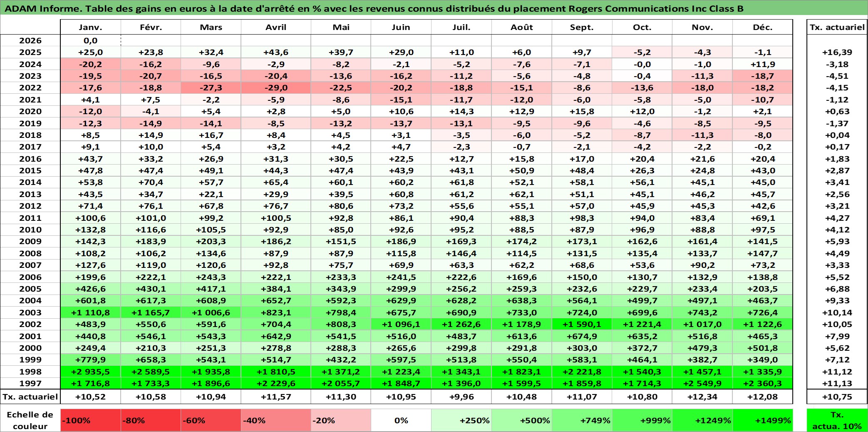Screen dimensions: 868x432
Task: Click the -20% pale red scale swatch
Action: (x=341, y=420)
